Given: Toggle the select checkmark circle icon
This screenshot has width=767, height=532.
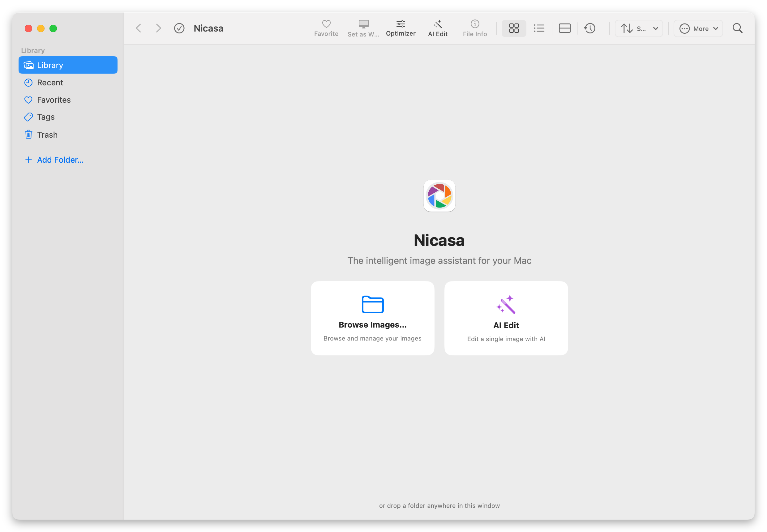Looking at the screenshot, I should (x=179, y=28).
